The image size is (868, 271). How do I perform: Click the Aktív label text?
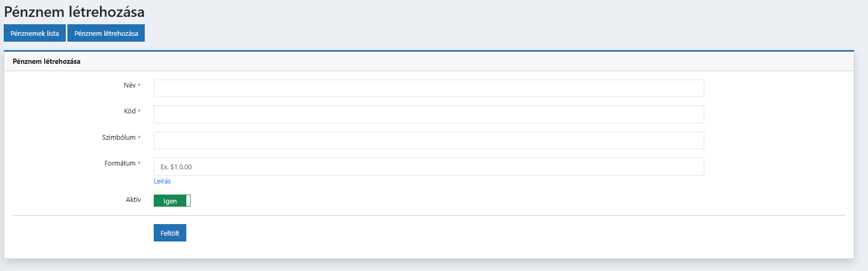[x=133, y=200]
